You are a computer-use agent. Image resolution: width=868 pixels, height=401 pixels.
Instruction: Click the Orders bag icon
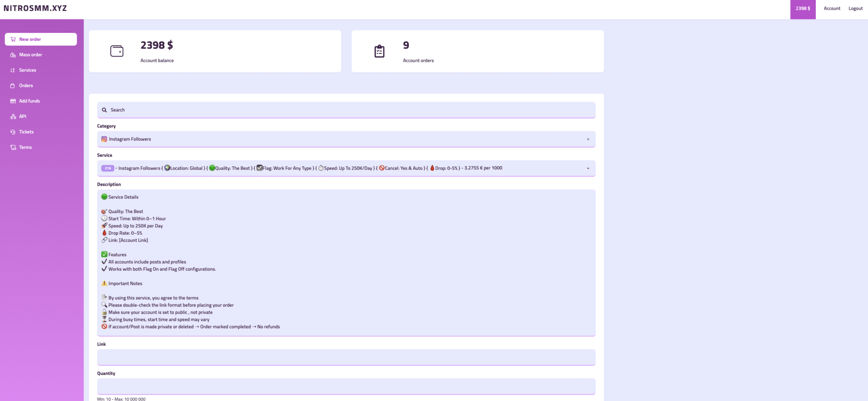(13, 86)
